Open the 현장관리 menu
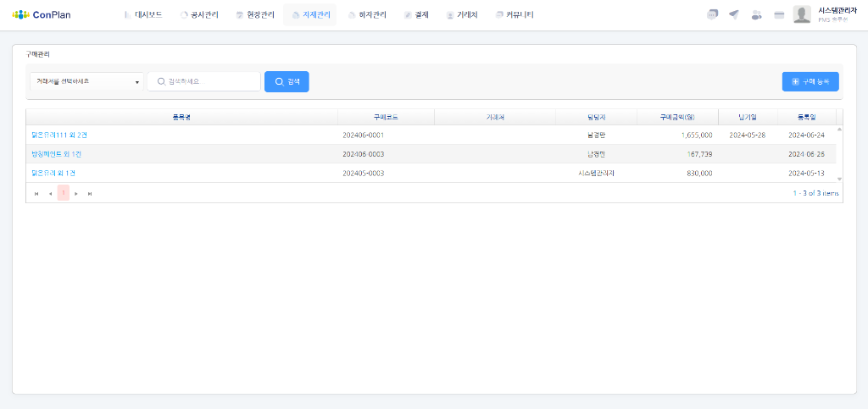Screen dimensions: 868x409 [x=254, y=15]
